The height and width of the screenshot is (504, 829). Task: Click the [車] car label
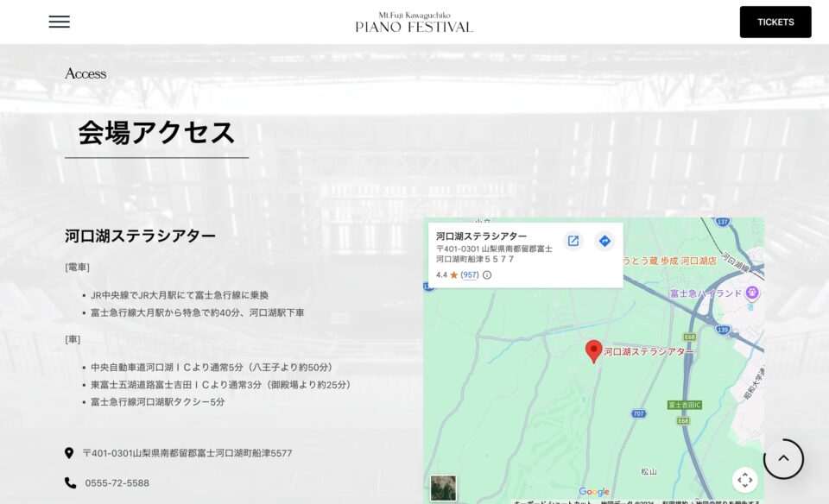coord(73,339)
